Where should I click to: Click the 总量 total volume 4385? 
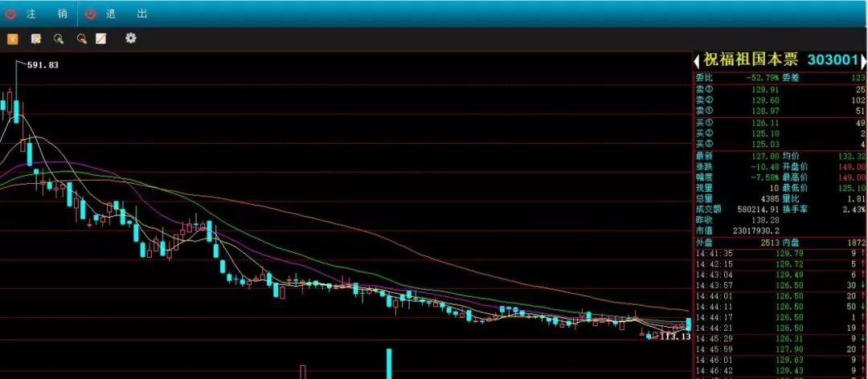point(769,199)
